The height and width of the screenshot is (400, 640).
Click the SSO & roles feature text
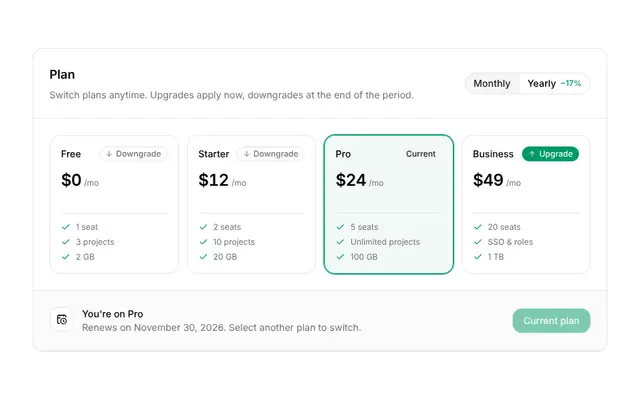(510, 242)
